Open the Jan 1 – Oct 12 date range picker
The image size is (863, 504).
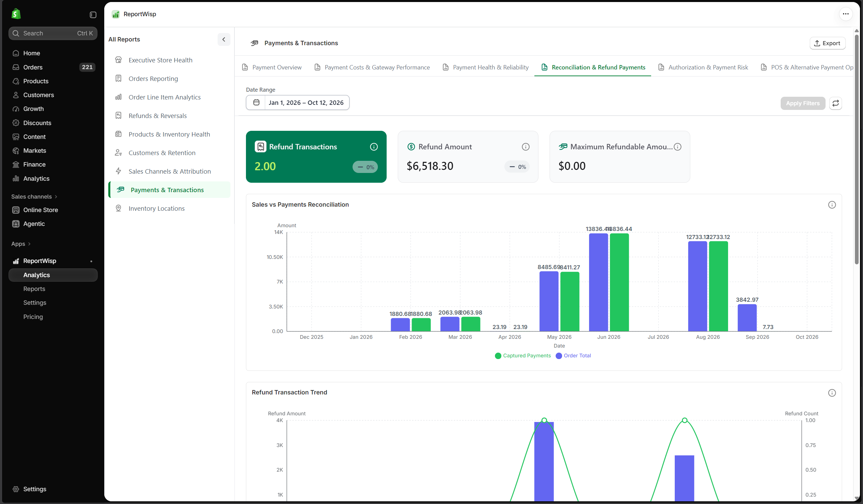coord(297,102)
